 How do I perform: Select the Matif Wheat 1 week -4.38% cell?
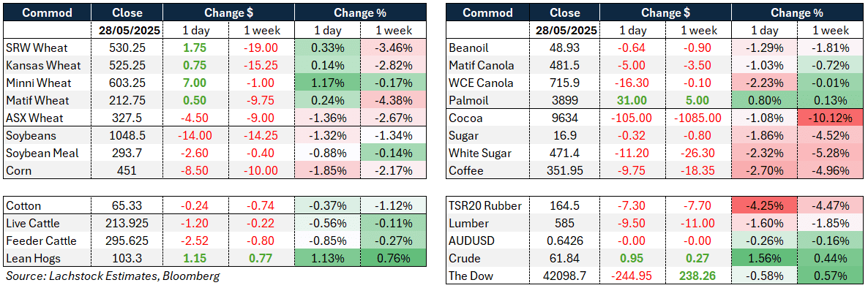click(x=394, y=101)
